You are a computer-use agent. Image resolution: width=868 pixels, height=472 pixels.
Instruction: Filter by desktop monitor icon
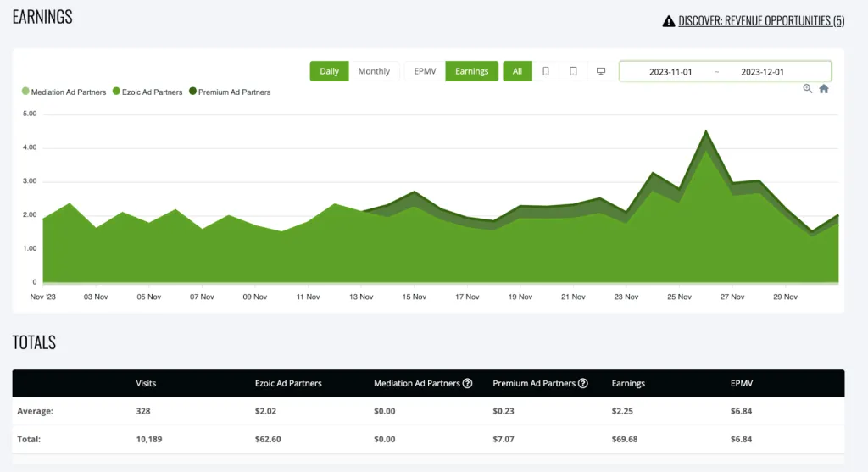tap(601, 71)
